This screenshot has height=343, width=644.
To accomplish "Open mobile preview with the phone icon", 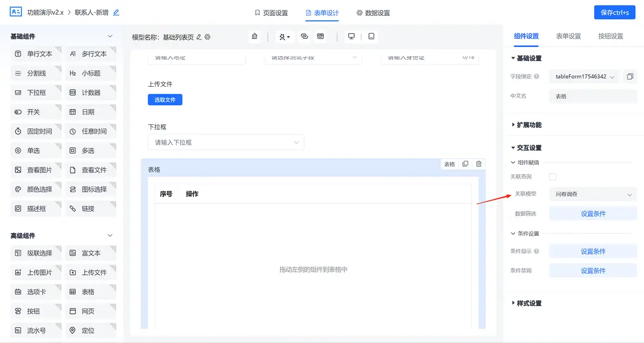I will [x=371, y=36].
